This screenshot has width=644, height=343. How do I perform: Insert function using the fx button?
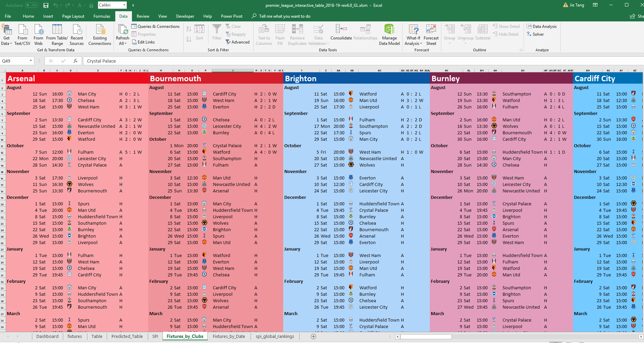coord(75,61)
